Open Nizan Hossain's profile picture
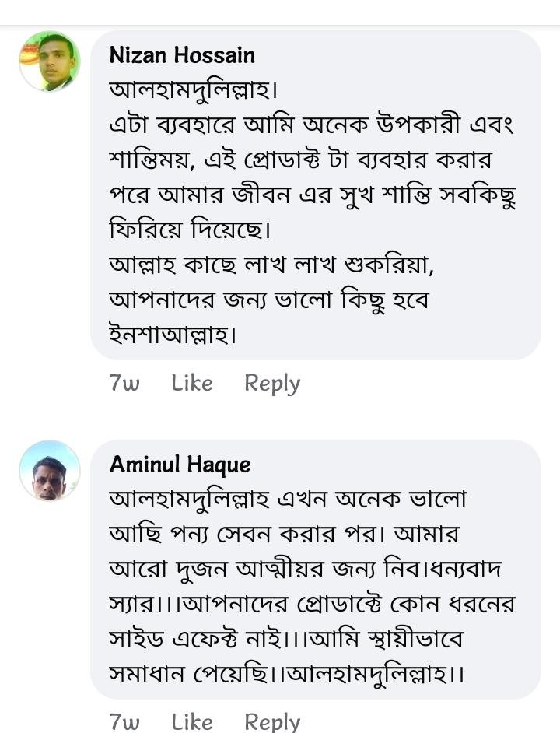Viewport: 560px width, 733px height. pos(50,61)
